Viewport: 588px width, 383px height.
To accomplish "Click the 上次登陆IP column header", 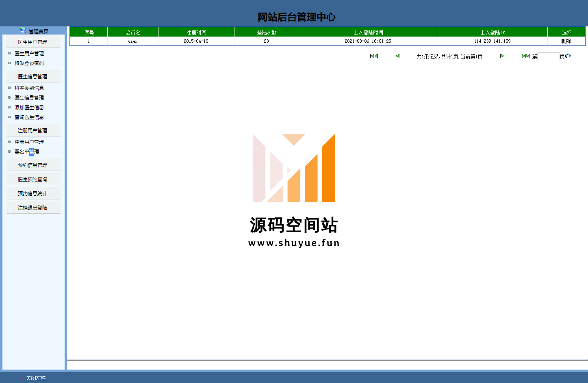I will (x=493, y=32).
